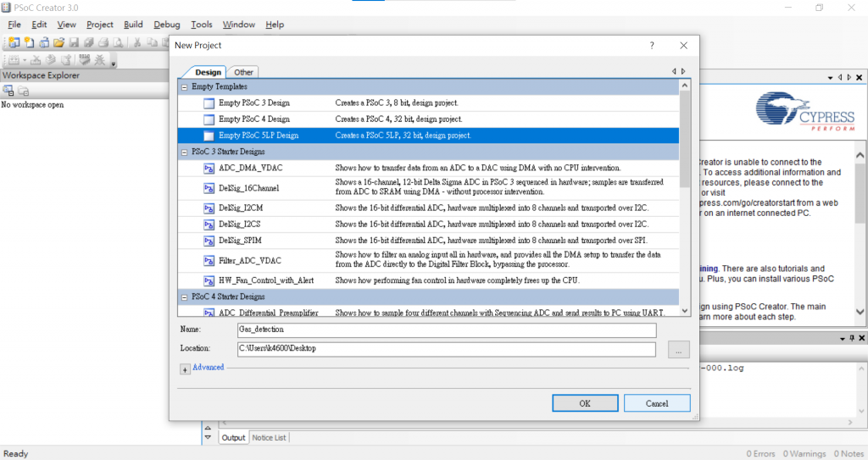Open the View menu

click(x=66, y=25)
